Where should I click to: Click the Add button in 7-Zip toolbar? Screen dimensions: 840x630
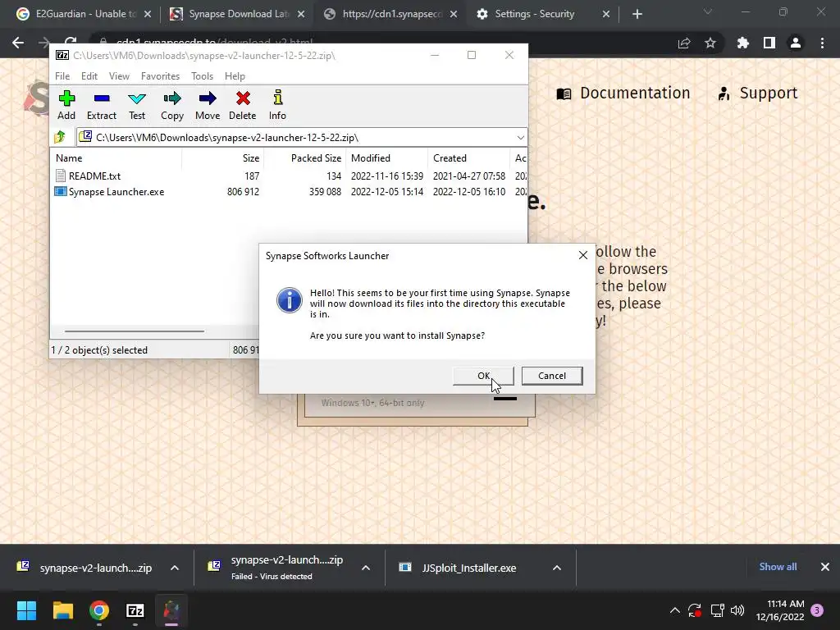66,105
